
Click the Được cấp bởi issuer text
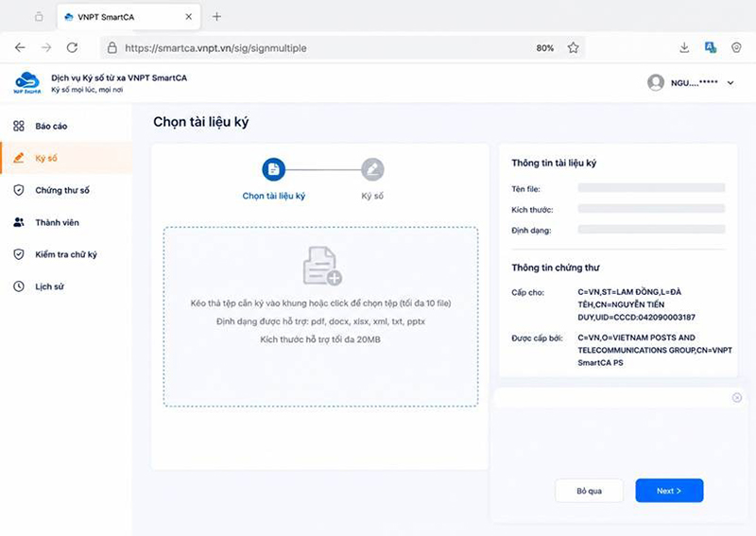655,351
